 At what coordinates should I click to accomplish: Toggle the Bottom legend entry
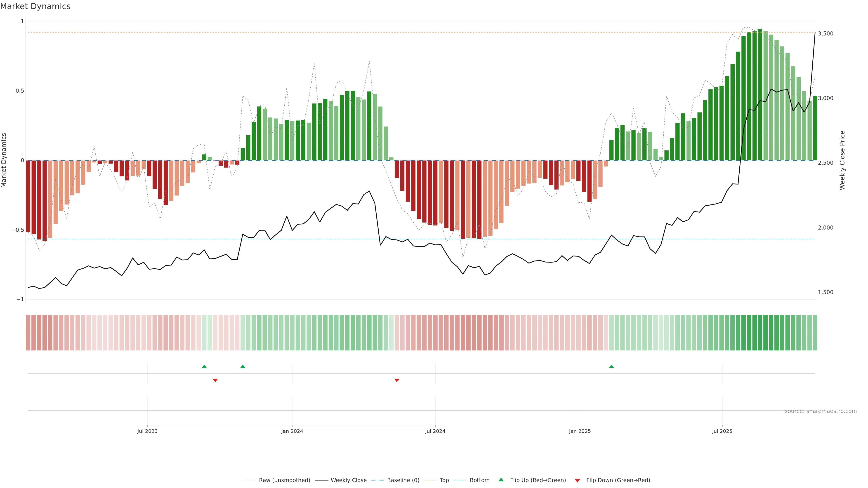tap(479, 480)
